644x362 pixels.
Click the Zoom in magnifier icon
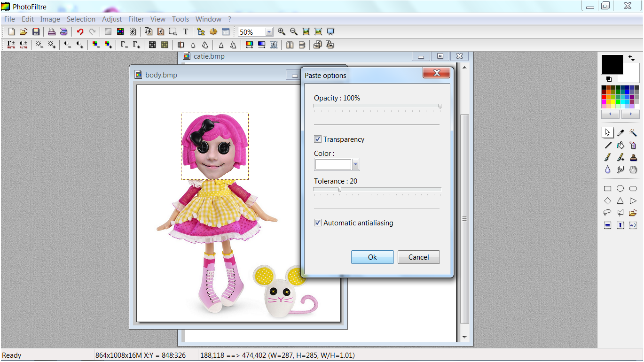point(282,31)
